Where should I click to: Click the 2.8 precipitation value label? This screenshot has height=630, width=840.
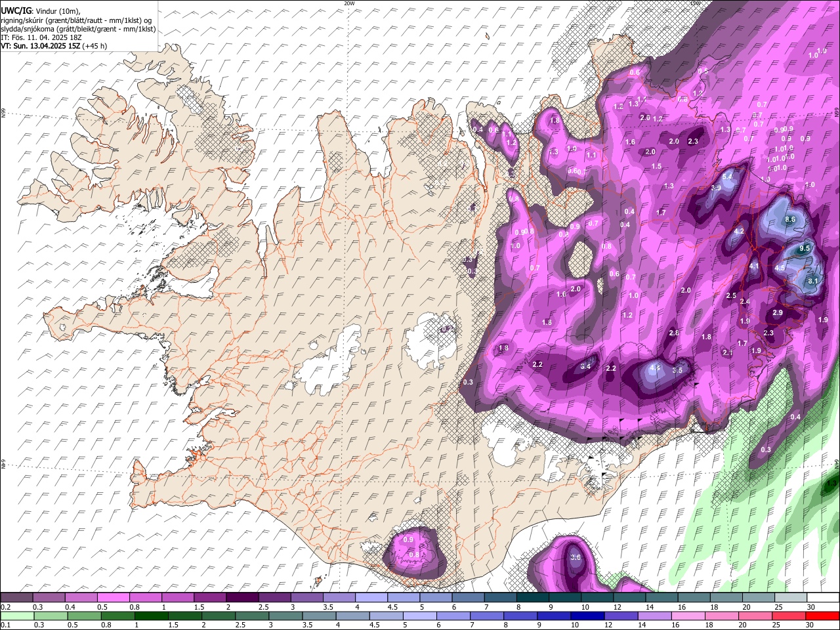tap(674, 333)
